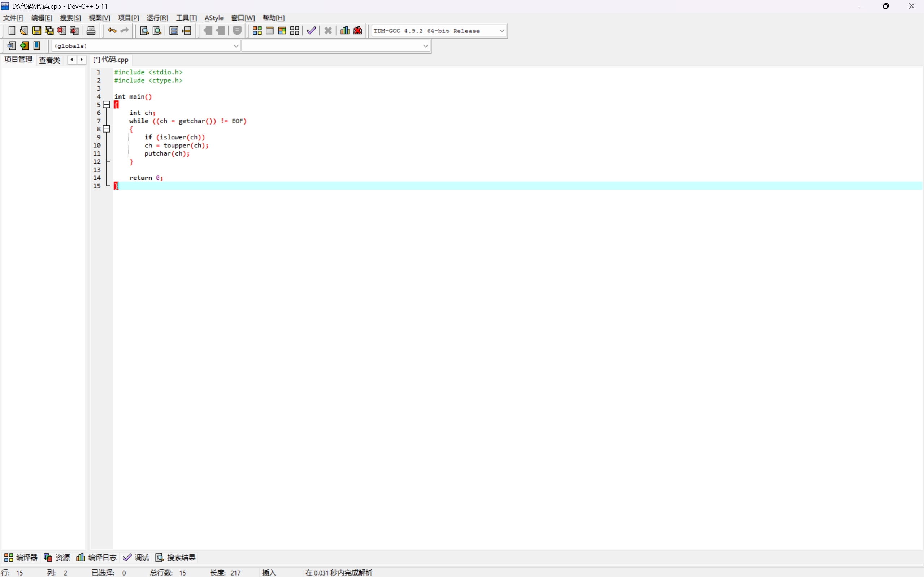Open the AStyle menu
This screenshot has width=924, height=577.
click(x=214, y=18)
